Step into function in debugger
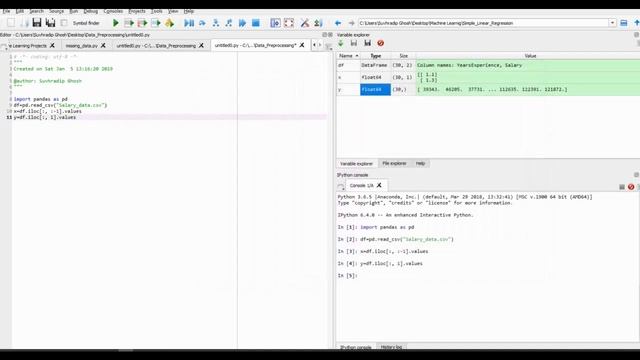The height and width of the screenshot is (360, 640). click(x=216, y=23)
